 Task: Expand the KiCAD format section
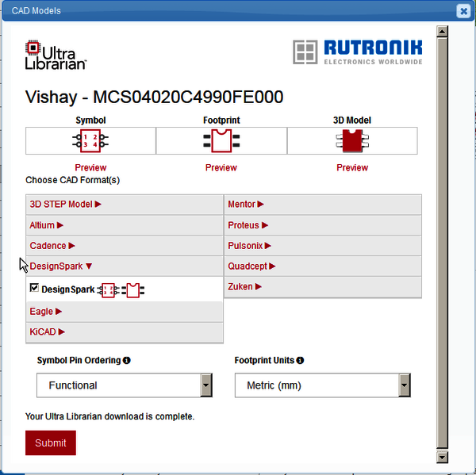tap(125, 331)
